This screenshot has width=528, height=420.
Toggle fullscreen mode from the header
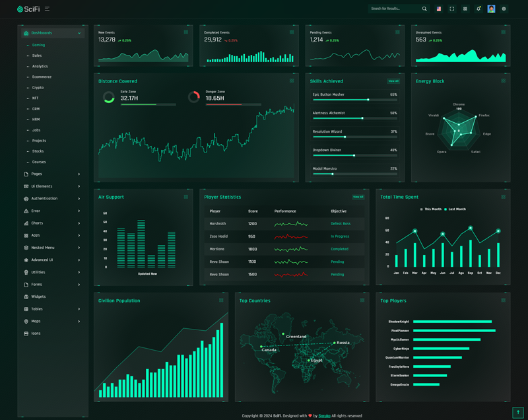coord(452,9)
